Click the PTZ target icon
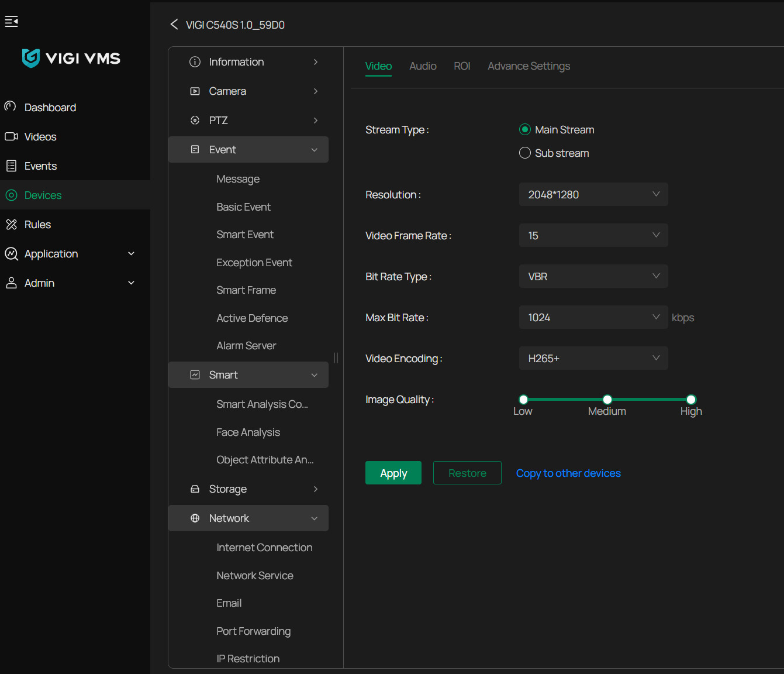The width and height of the screenshot is (784, 674). [x=195, y=121]
